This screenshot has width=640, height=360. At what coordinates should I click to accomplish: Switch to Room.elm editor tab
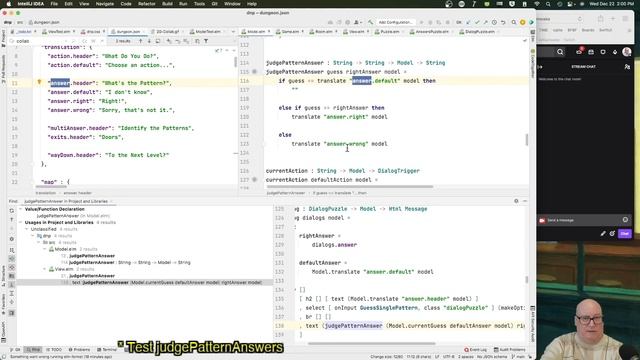point(324,31)
